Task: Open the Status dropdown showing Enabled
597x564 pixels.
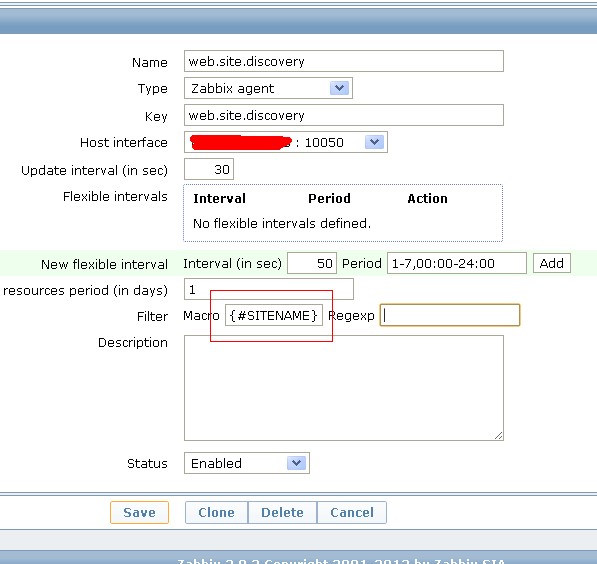Action: (x=247, y=463)
